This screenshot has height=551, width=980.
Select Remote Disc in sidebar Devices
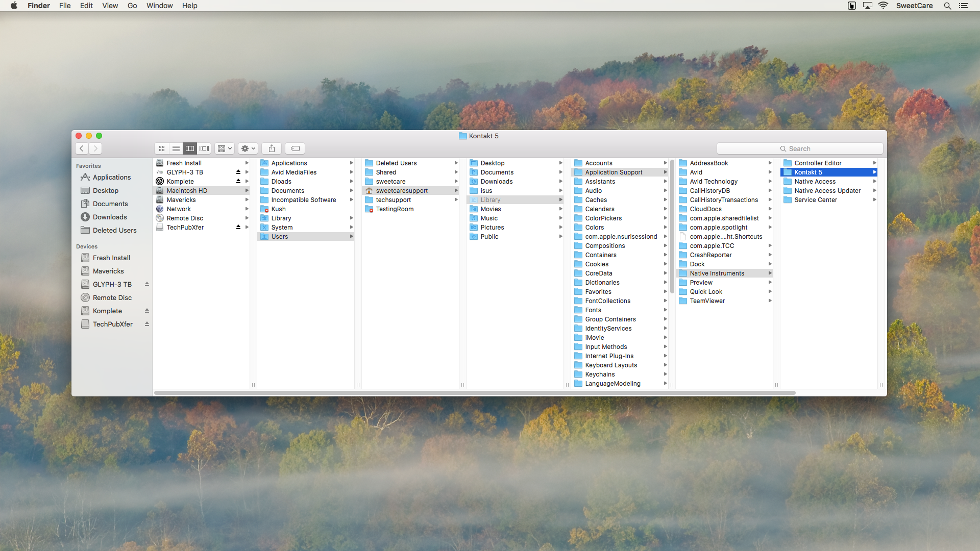point(112,297)
